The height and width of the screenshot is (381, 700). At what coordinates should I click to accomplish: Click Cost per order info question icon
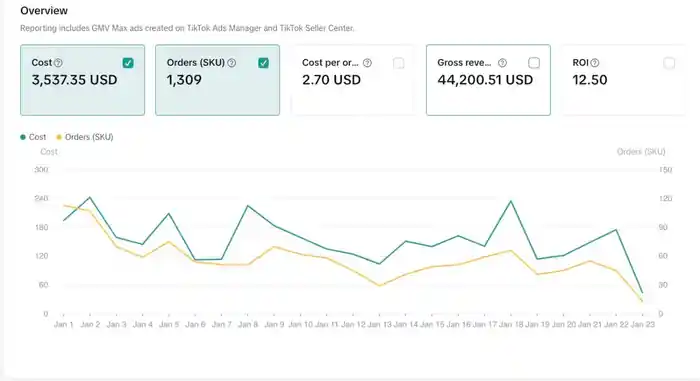(x=367, y=63)
